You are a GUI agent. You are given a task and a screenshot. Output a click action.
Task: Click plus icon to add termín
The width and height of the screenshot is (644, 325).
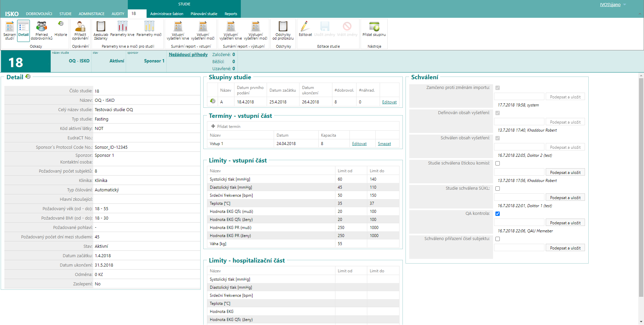coord(213,126)
